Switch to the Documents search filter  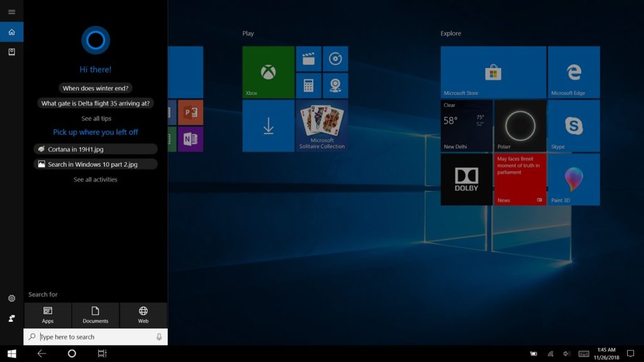95,315
